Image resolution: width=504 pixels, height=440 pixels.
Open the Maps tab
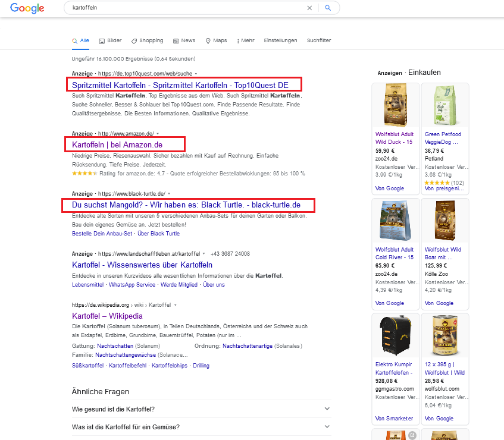coord(217,40)
